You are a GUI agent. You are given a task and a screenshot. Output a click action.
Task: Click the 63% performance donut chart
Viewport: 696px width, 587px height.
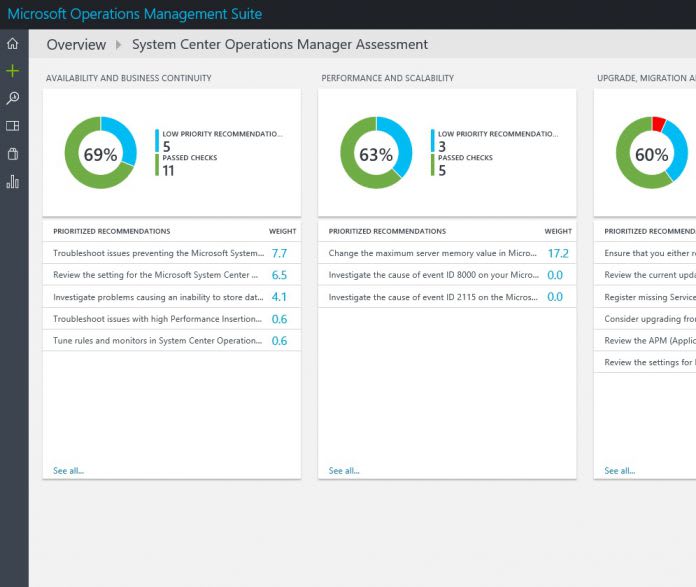[x=376, y=154]
